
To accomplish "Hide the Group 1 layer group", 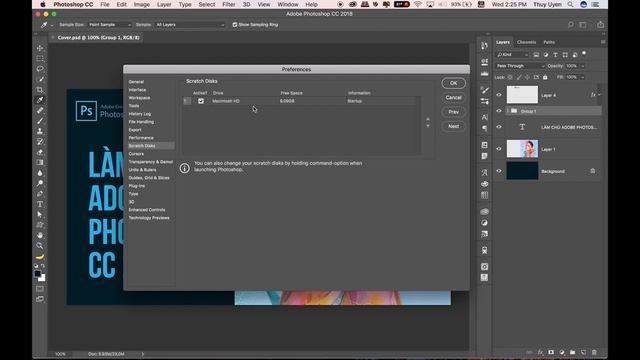I will click(x=499, y=111).
